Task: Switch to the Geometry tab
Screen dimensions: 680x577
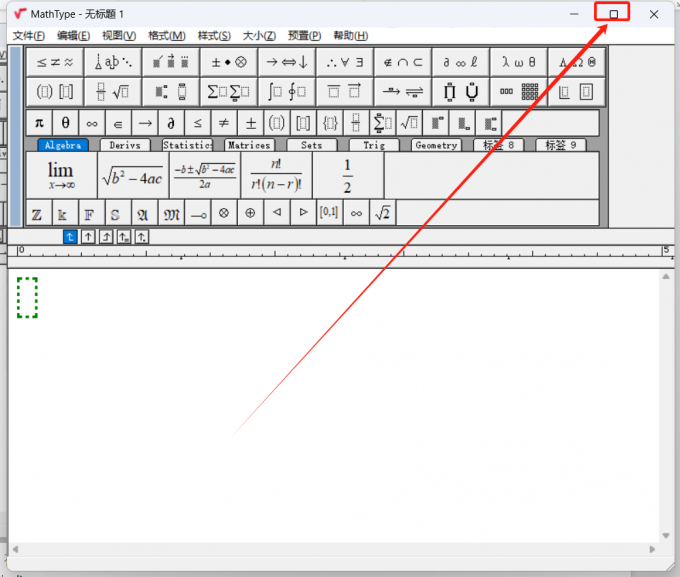Action: [x=436, y=145]
